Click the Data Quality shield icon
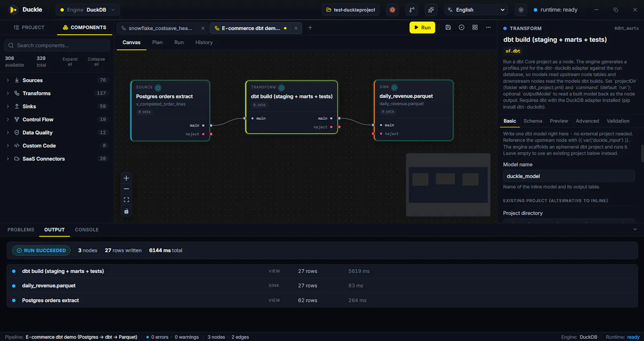This screenshot has height=341, width=644. [x=17, y=133]
